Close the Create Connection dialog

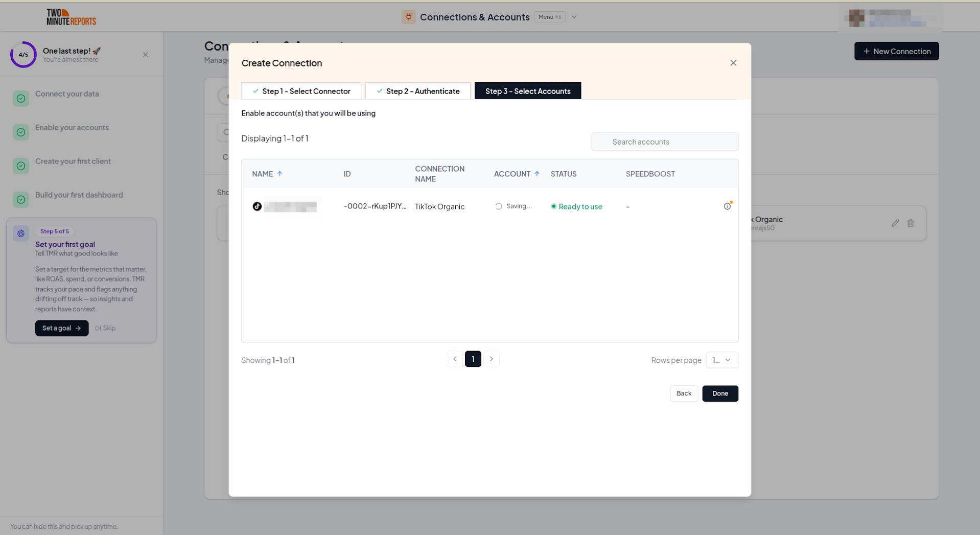733,63
